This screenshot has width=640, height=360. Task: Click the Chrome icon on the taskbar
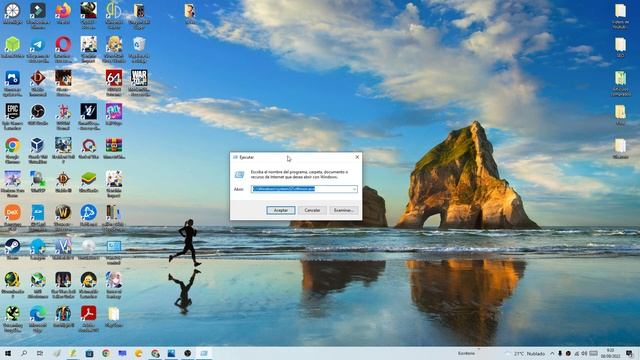(106, 353)
